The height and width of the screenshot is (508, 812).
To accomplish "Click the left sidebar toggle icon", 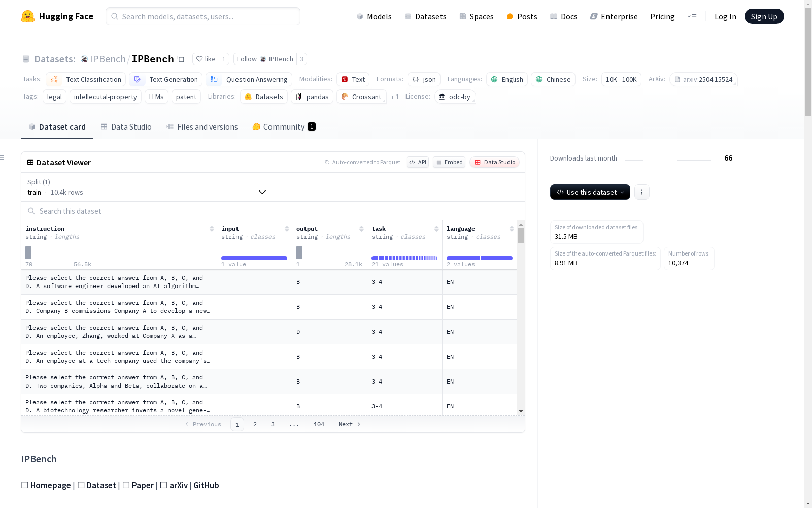I will pyautogui.click(x=2, y=157).
